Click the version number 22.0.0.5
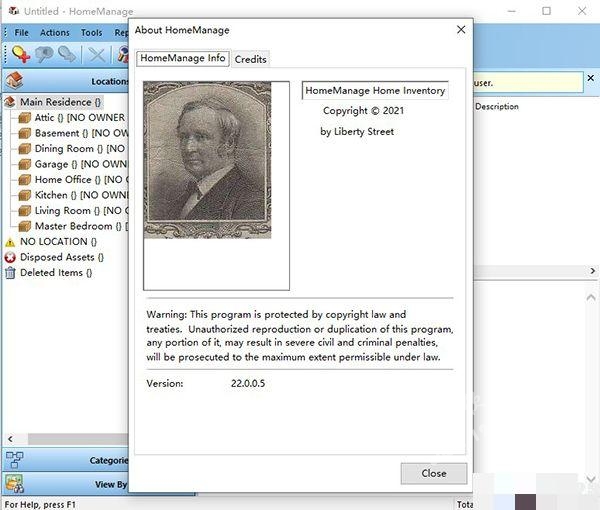The width and height of the screenshot is (600, 510). tap(248, 383)
